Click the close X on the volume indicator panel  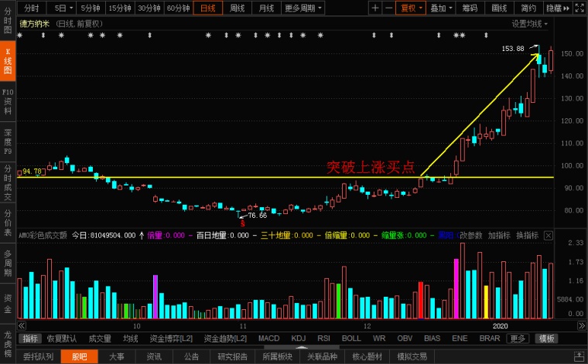click(x=549, y=235)
